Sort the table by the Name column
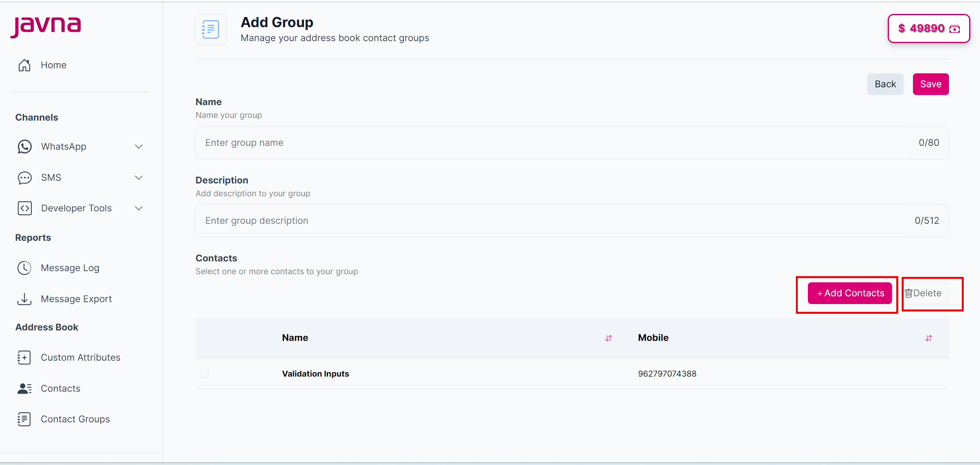The image size is (980, 465). pyautogui.click(x=608, y=338)
